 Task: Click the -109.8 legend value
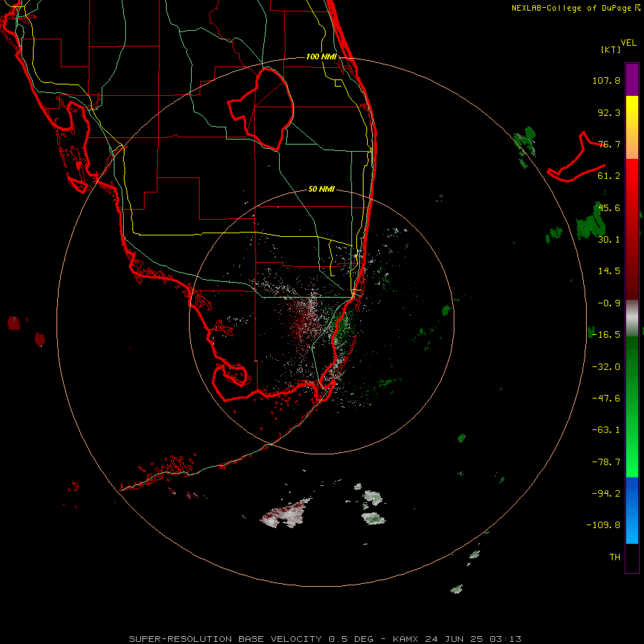coord(603,525)
